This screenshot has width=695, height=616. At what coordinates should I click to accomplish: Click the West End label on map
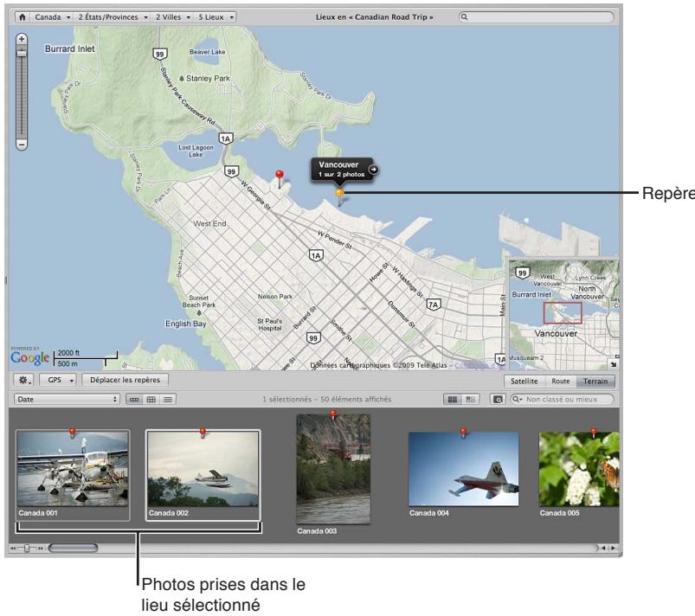pos(209,224)
